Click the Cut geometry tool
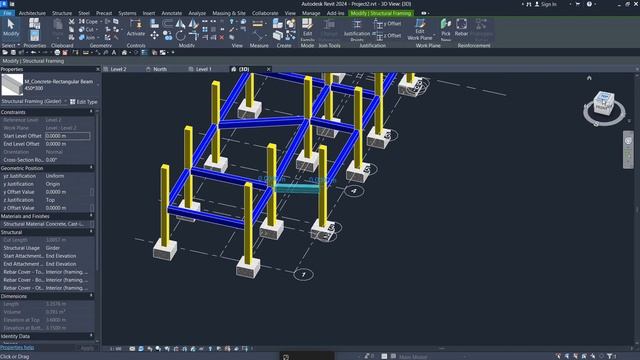Image resolution: width=640 pixels, height=360 pixels. (x=87, y=29)
